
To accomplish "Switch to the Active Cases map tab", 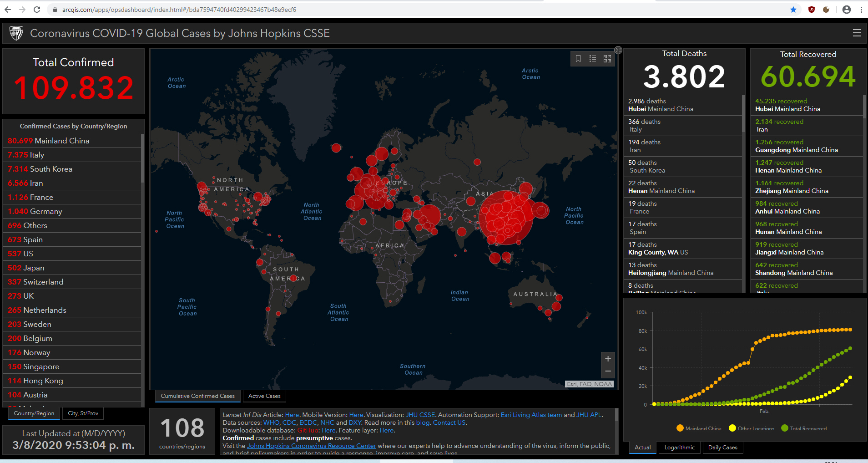I will click(264, 396).
